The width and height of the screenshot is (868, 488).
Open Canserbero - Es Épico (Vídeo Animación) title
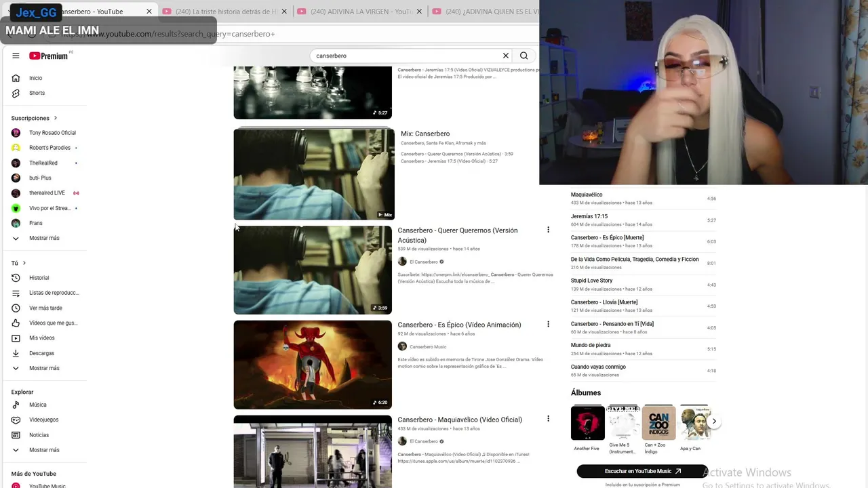pyautogui.click(x=459, y=325)
